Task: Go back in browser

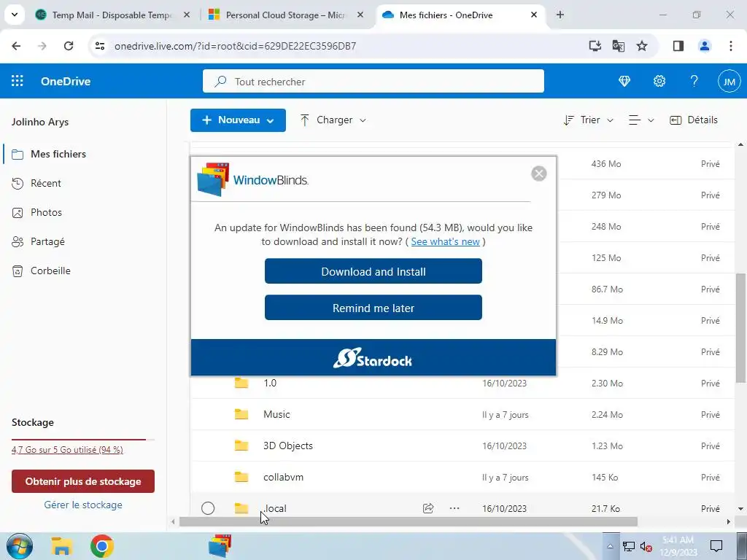Action: 16,46
